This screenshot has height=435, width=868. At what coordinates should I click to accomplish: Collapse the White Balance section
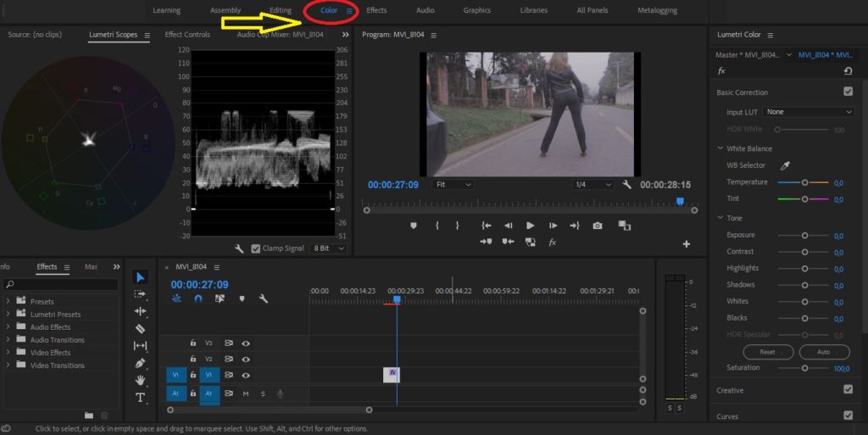click(x=721, y=148)
